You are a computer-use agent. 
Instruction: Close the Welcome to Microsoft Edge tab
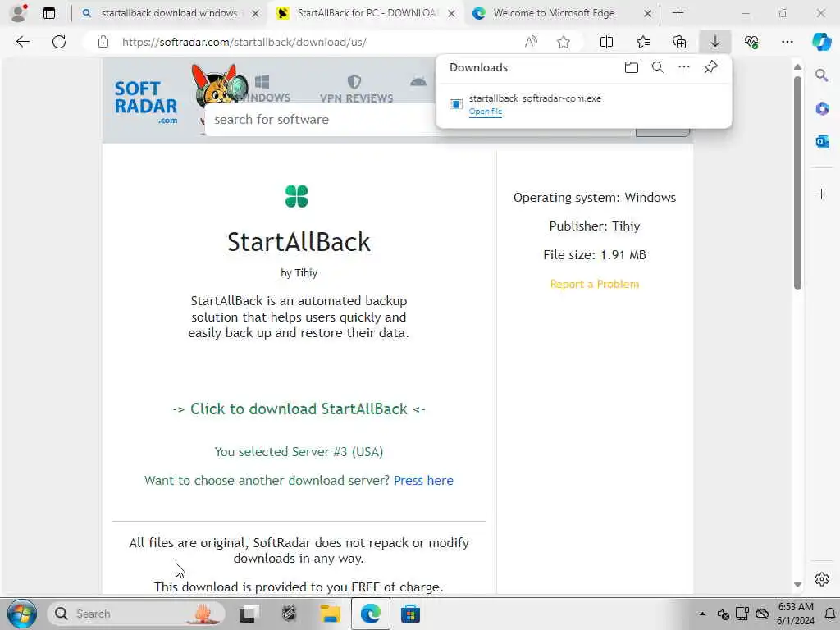point(647,13)
